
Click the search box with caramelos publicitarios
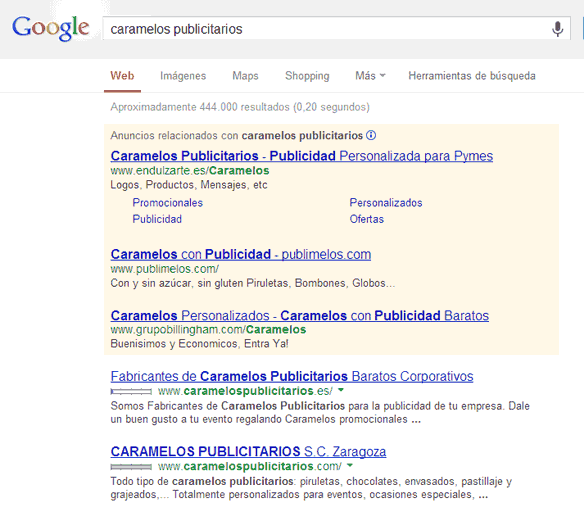336,28
